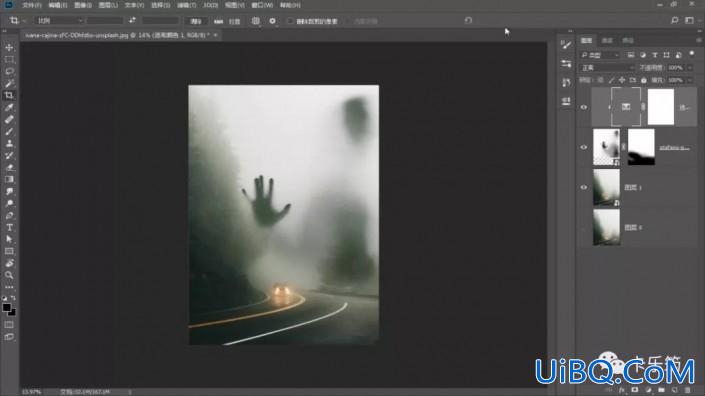Screen dimensions: 705x396
Task: Select the Dodge tool
Action: pyautogui.click(x=9, y=204)
